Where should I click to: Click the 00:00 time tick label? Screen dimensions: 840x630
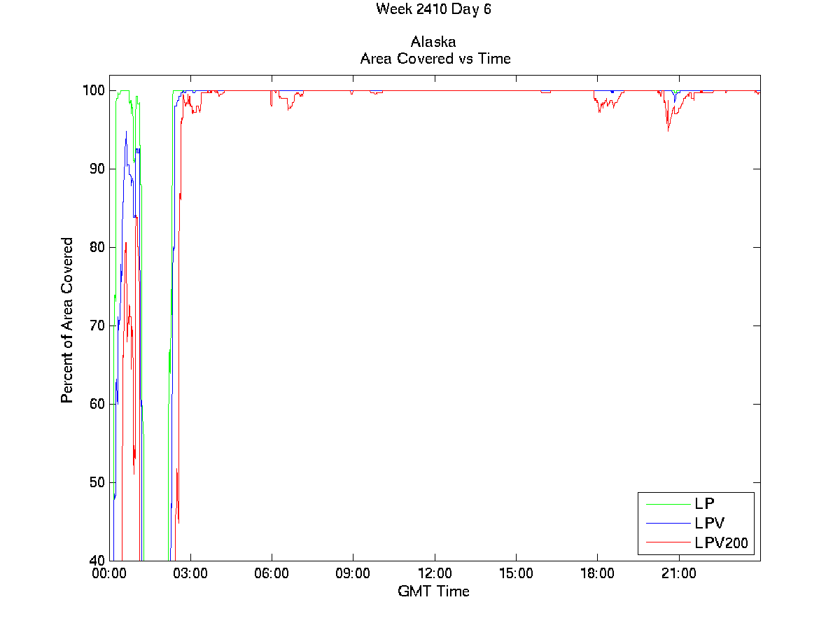pyautogui.click(x=110, y=573)
